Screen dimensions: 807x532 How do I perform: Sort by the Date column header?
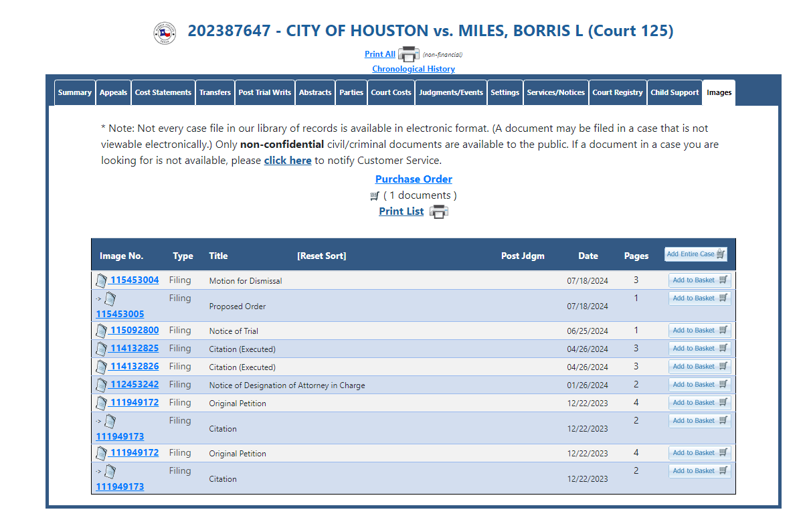tap(588, 256)
